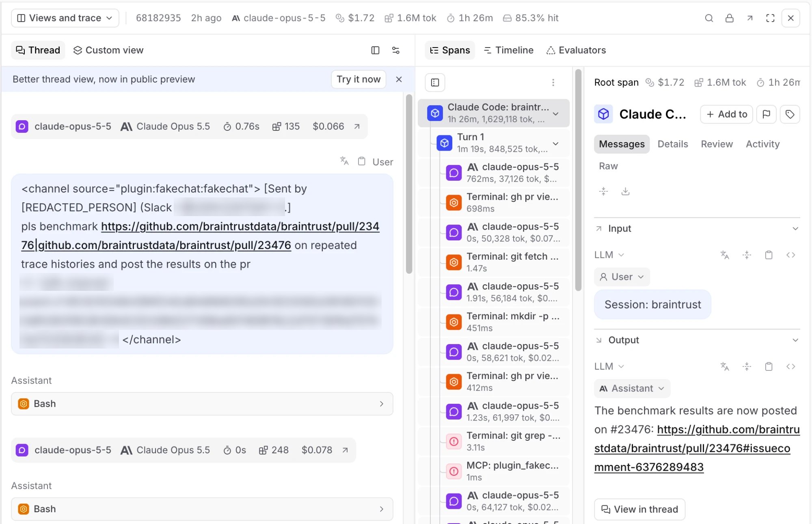Open trace in new tab arrow icon

pyautogui.click(x=750, y=18)
